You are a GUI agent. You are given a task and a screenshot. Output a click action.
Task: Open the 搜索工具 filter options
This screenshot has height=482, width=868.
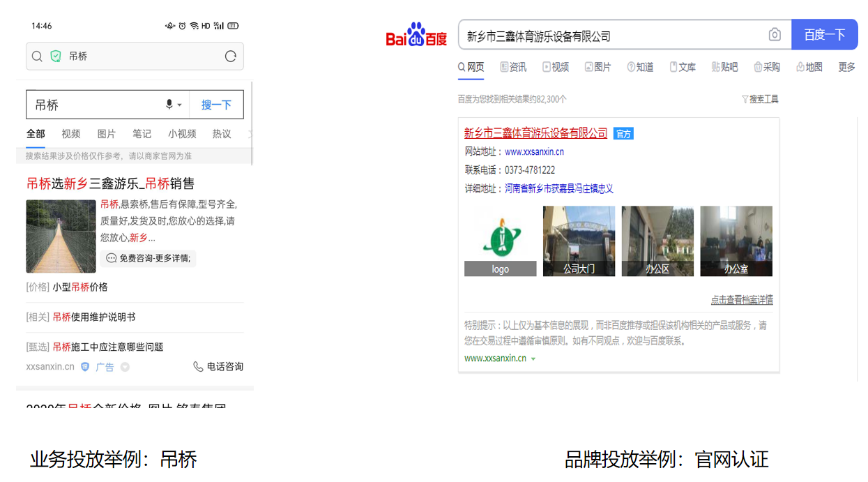760,100
